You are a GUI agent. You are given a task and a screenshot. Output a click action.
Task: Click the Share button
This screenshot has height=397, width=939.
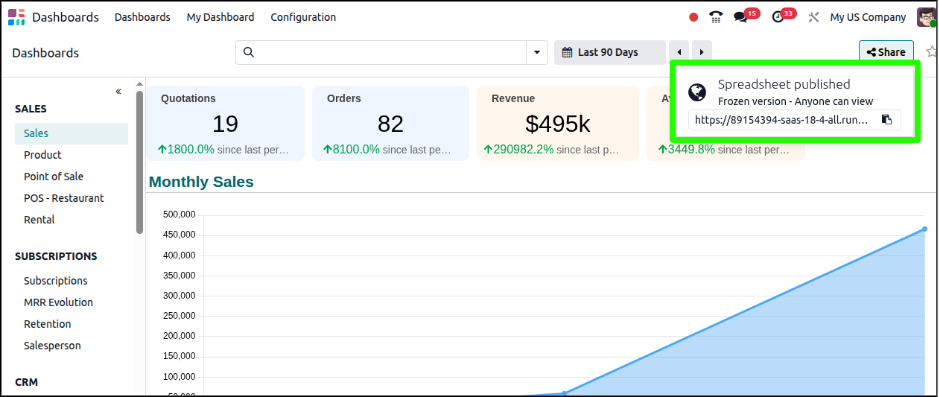coord(886,53)
